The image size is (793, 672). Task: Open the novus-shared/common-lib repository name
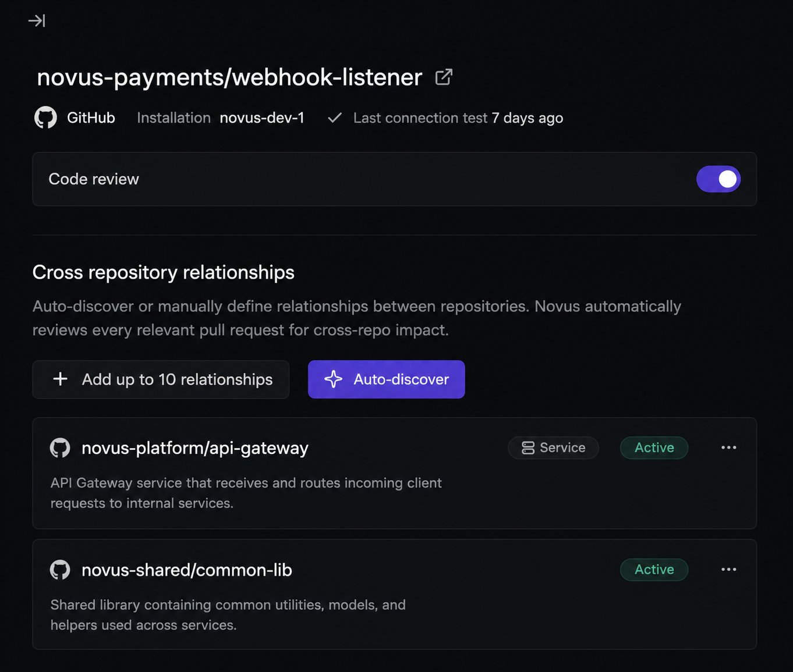tap(187, 570)
